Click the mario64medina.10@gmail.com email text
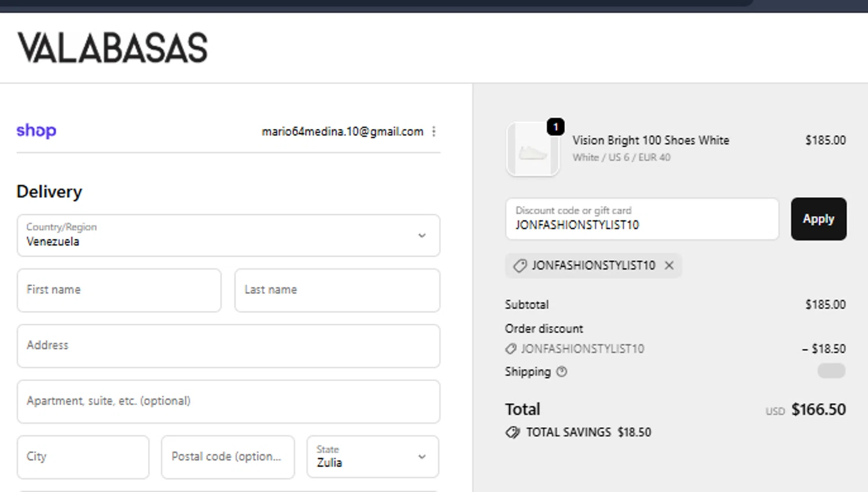The width and height of the screenshot is (868, 492). 343,132
